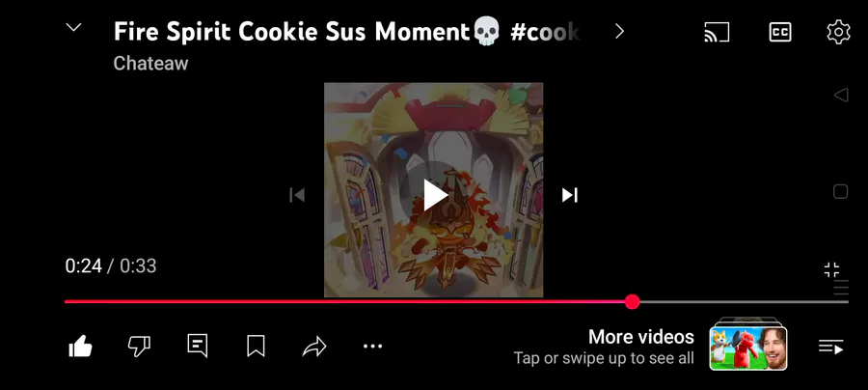Viewport: 868px width, 390px height.
Task: Expand the video title right chevron
Action: click(619, 32)
